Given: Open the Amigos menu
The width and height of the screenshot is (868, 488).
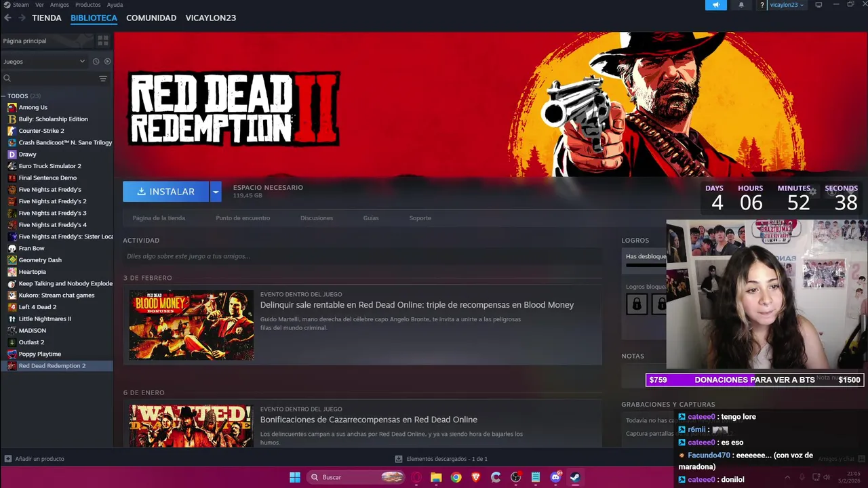Looking at the screenshot, I should (x=59, y=5).
